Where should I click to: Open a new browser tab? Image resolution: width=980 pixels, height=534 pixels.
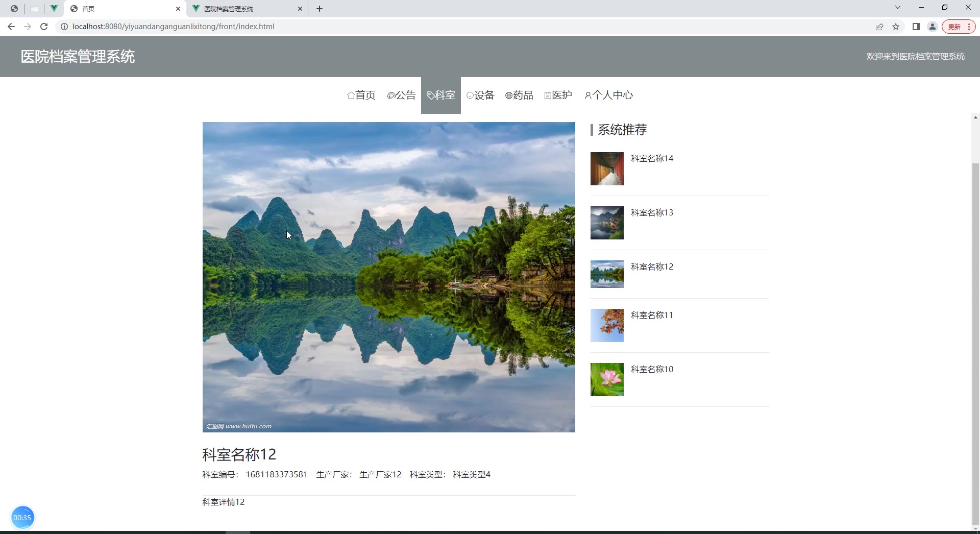pos(320,9)
